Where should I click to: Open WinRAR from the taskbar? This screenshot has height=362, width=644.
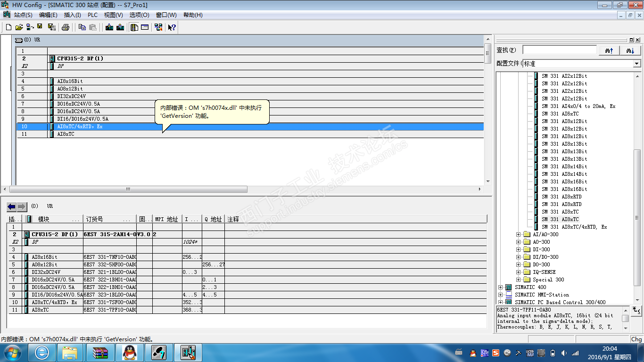[101, 352]
